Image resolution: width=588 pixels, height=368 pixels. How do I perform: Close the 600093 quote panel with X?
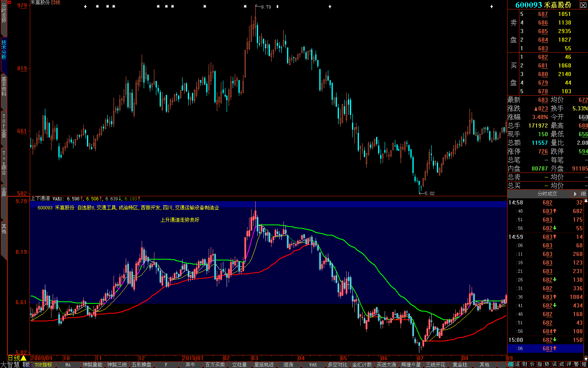[583, 4]
